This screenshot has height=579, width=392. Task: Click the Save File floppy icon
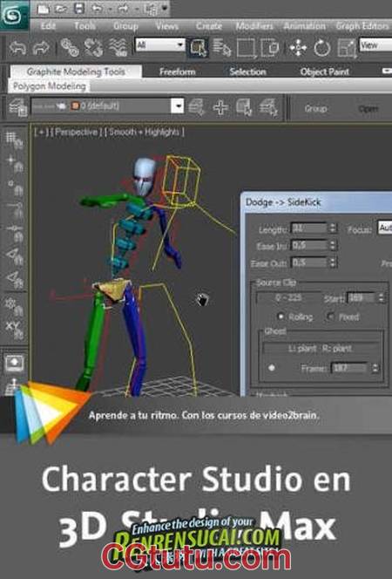click(79, 9)
